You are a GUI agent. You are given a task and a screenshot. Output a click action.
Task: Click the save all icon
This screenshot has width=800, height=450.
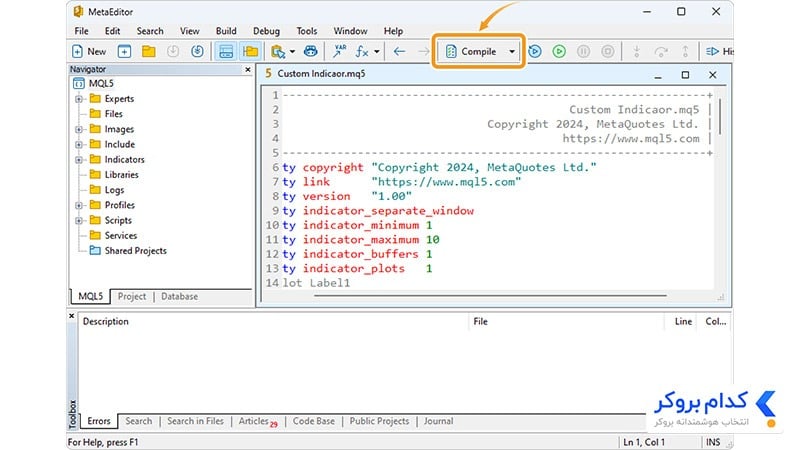[197, 52]
